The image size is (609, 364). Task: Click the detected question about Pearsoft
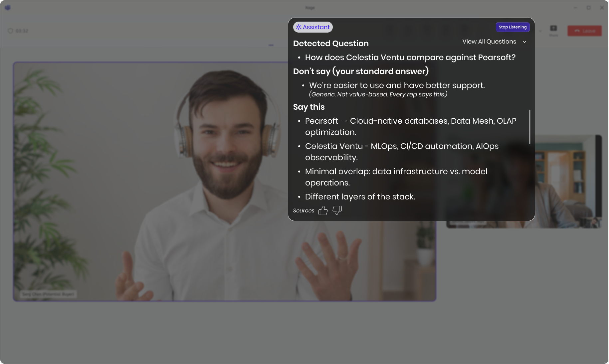click(x=410, y=58)
